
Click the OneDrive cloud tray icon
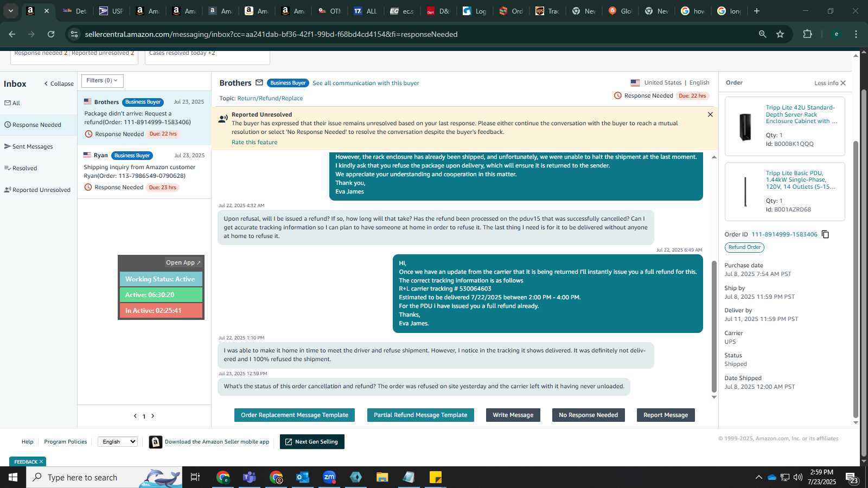(771, 477)
